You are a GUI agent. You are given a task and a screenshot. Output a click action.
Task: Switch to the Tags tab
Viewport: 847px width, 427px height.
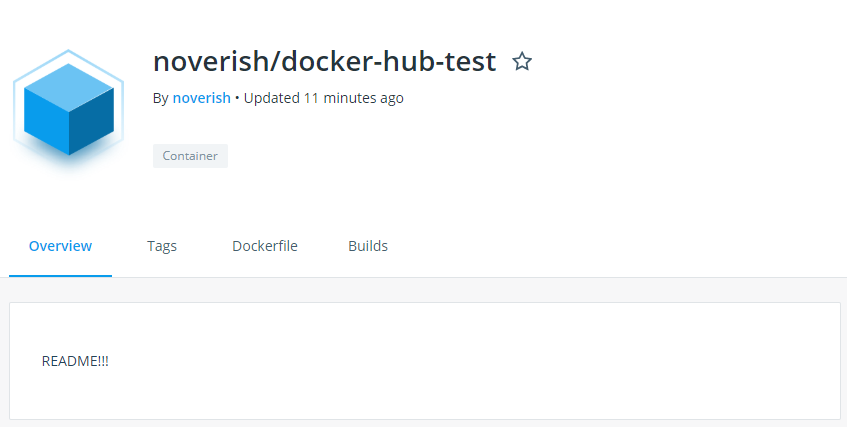click(162, 246)
